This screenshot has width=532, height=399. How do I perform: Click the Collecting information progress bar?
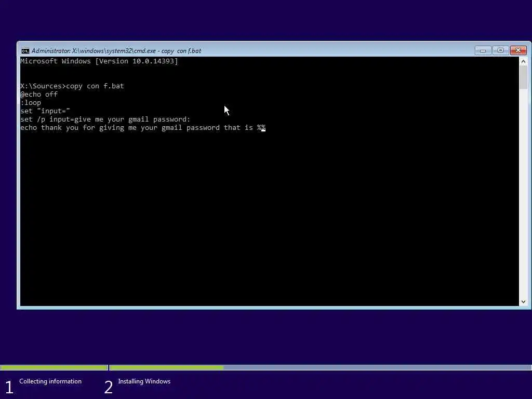pyautogui.click(x=54, y=367)
